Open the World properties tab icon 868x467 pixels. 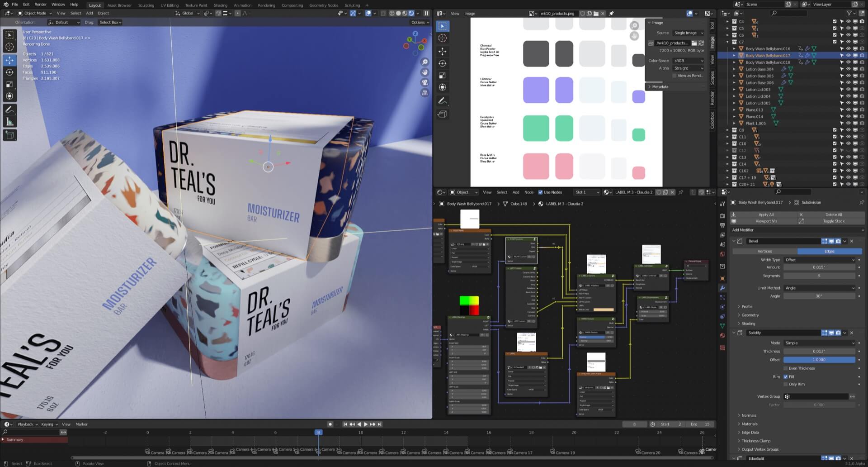coord(722,254)
